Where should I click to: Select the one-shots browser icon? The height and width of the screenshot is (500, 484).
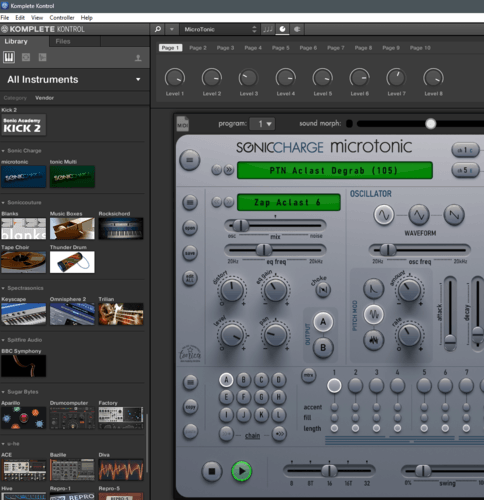(42, 57)
